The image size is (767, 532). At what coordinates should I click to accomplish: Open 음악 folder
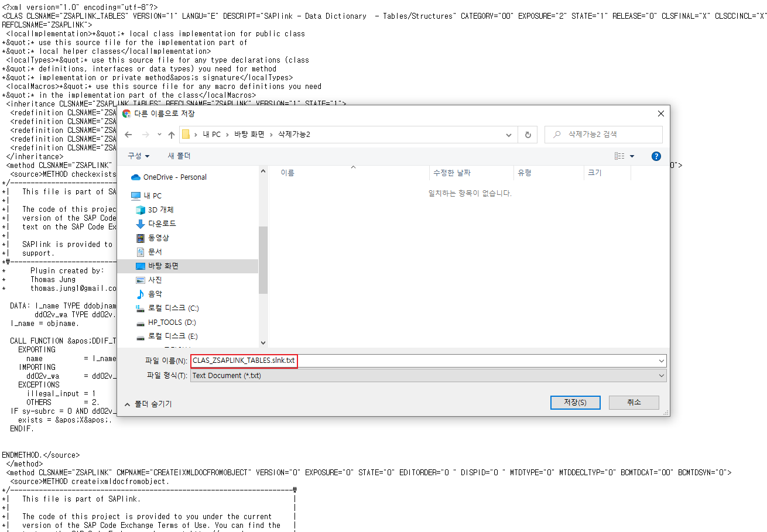coord(149,294)
